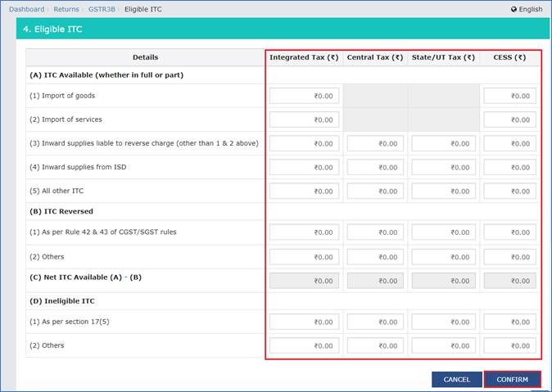Select Central Tax field for All other ITC
Viewport: 552px width, 392px height.
pos(375,191)
